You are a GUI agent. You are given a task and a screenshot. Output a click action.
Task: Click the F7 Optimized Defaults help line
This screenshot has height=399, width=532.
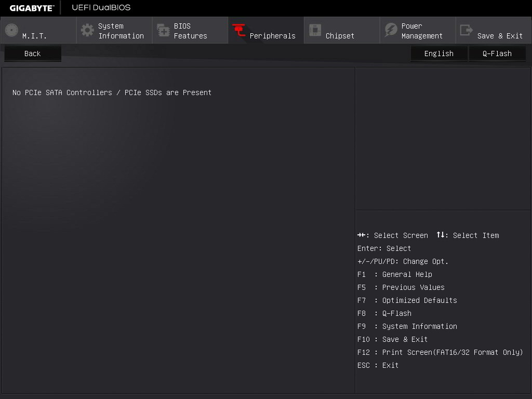(407, 300)
